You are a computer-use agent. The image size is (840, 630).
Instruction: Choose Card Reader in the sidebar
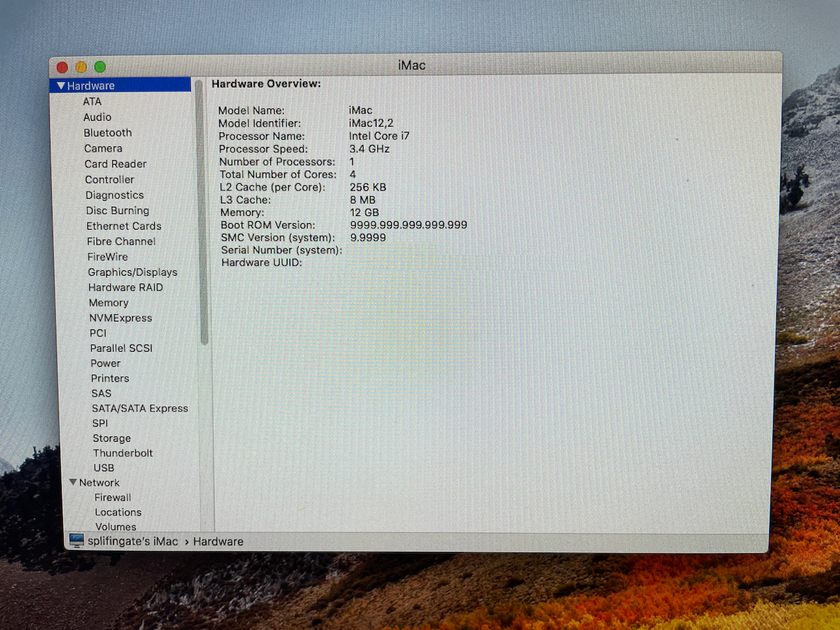115,164
